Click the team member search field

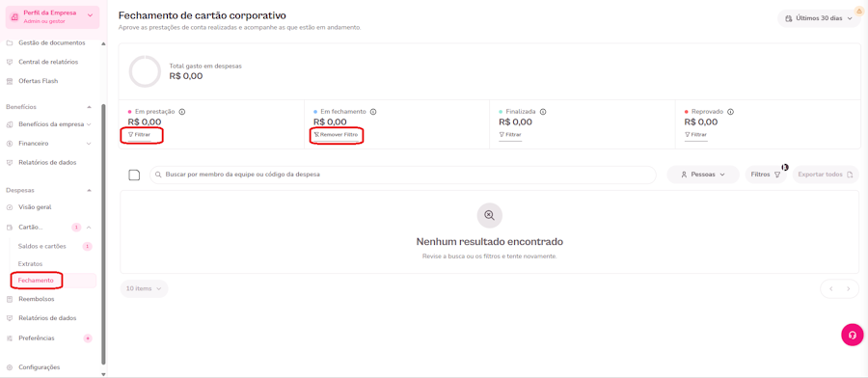(403, 175)
